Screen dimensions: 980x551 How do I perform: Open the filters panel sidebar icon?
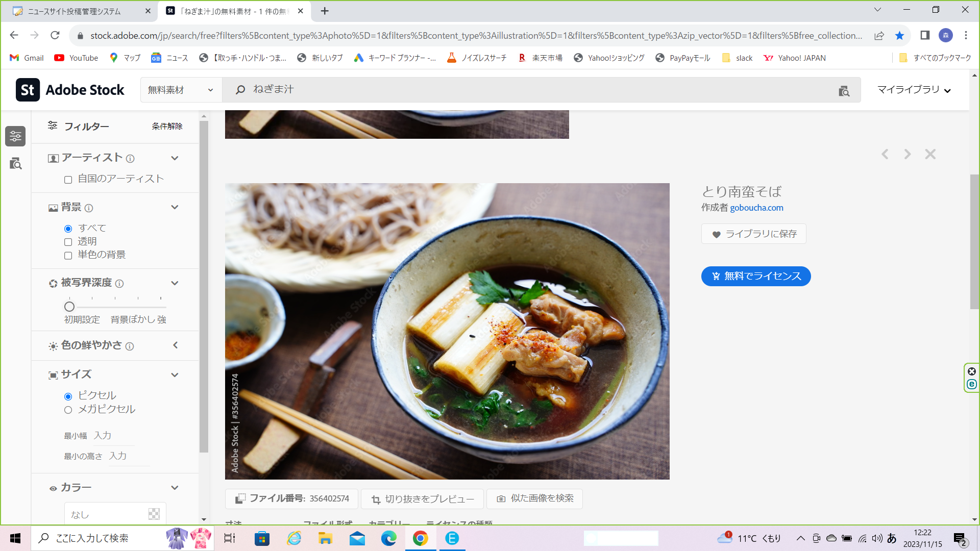point(15,136)
